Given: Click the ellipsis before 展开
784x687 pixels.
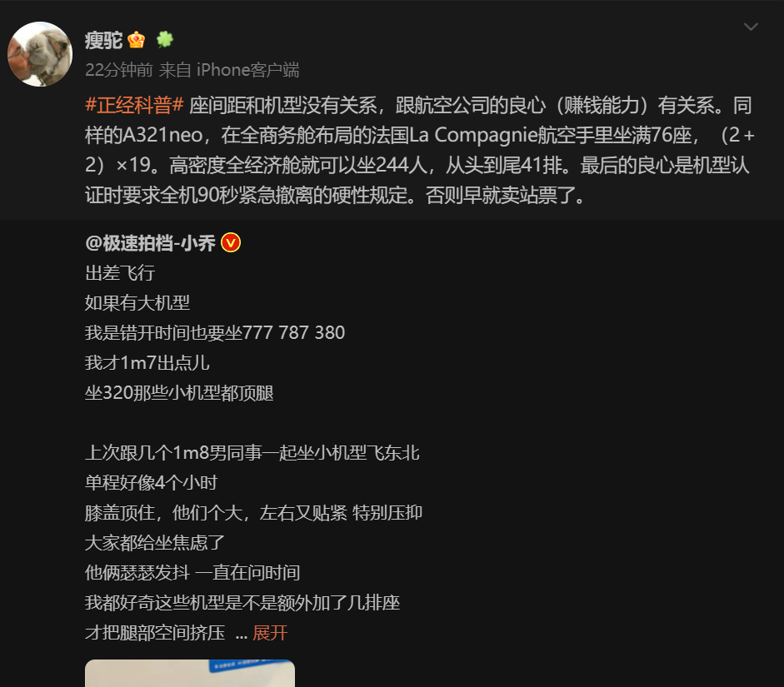Looking at the screenshot, I should click(242, 634).
